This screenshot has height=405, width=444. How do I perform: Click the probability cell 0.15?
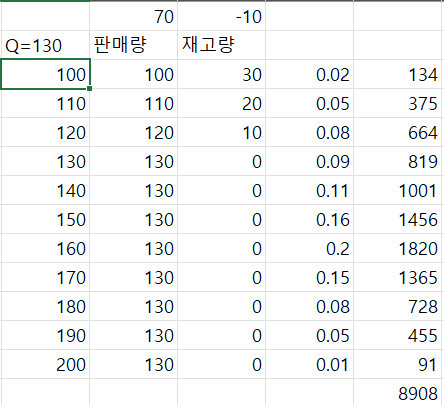pos(309,277)
